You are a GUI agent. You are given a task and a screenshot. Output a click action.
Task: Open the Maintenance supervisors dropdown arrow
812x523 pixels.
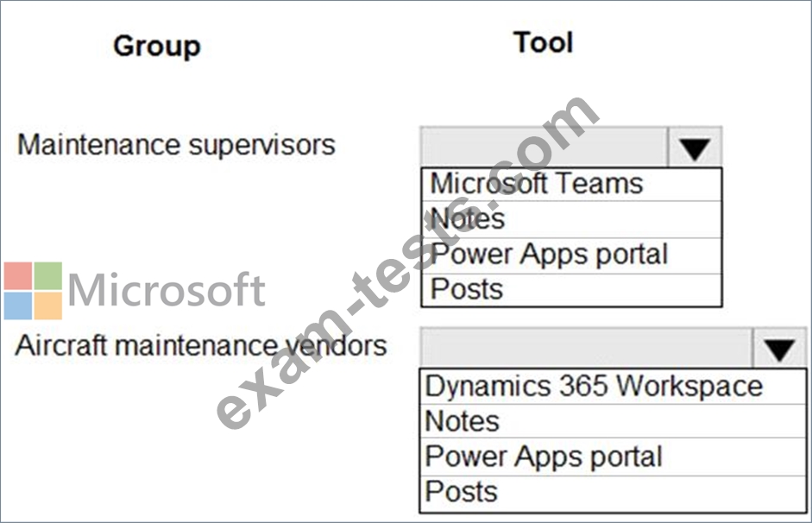click(695, 147)
